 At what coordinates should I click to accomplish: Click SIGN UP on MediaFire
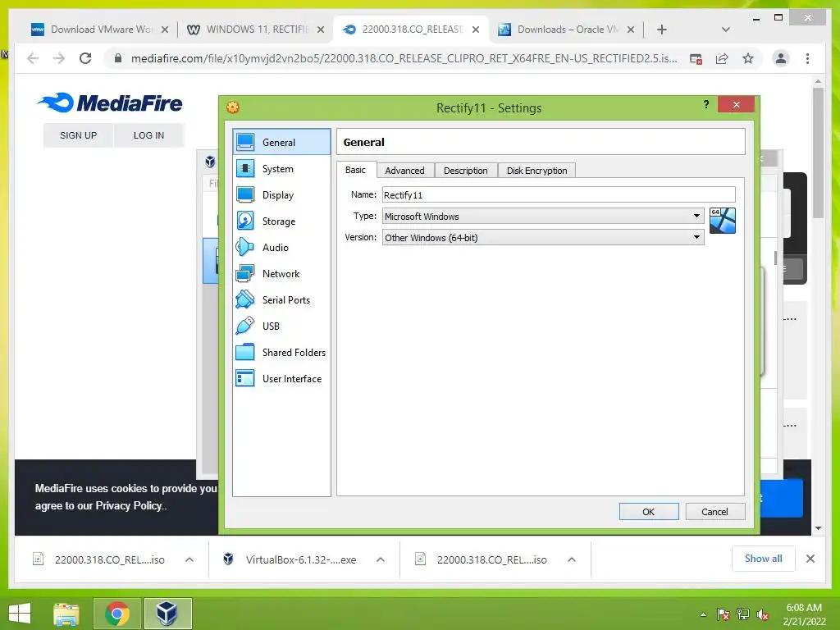78,135
